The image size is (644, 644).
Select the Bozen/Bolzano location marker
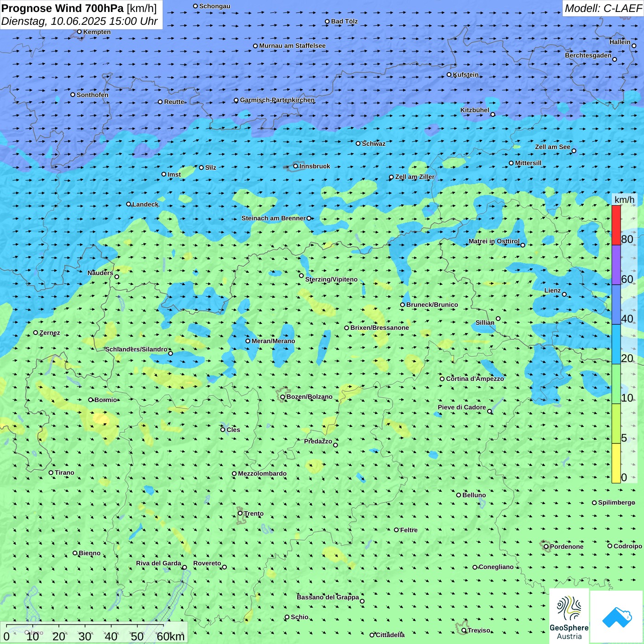pyautogui.click(x=282, y=397)
